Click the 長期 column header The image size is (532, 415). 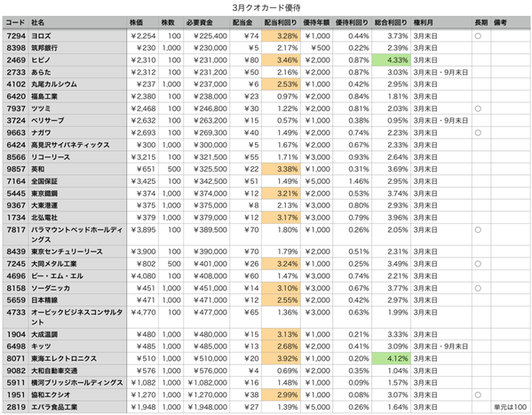480,22
